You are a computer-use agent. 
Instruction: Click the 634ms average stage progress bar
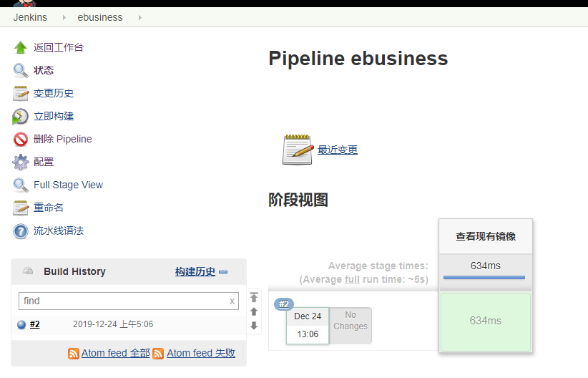(x=484, y=277)
